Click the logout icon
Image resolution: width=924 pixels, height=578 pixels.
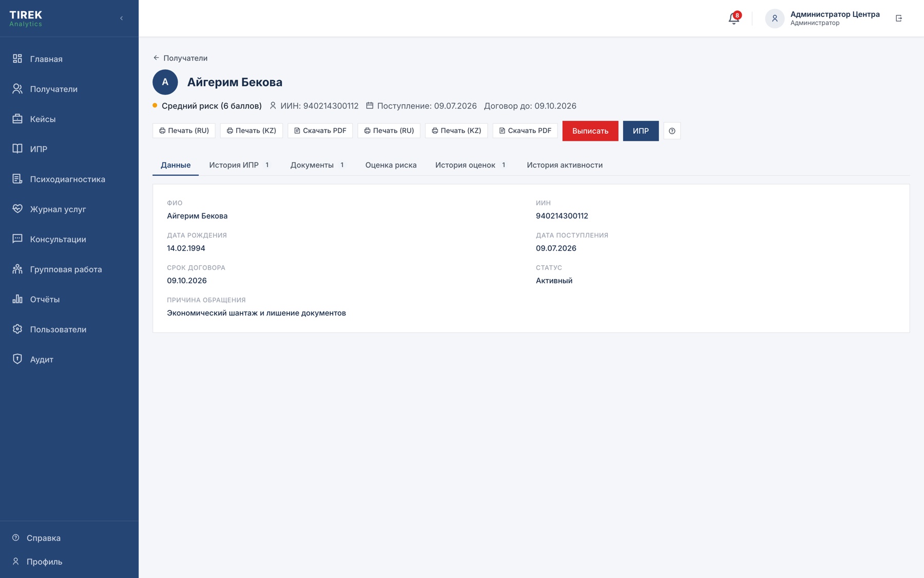pyautogui.click(x=899, y=18)
